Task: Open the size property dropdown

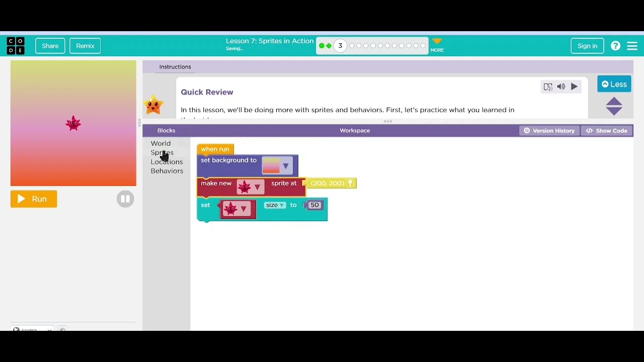Action: pos(275,205)
